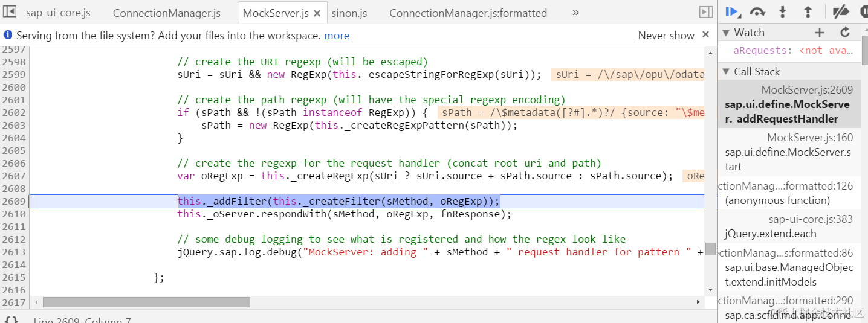Open the sinon.js tab
This screenshot has height=323, width=868.
pos(349,13)
